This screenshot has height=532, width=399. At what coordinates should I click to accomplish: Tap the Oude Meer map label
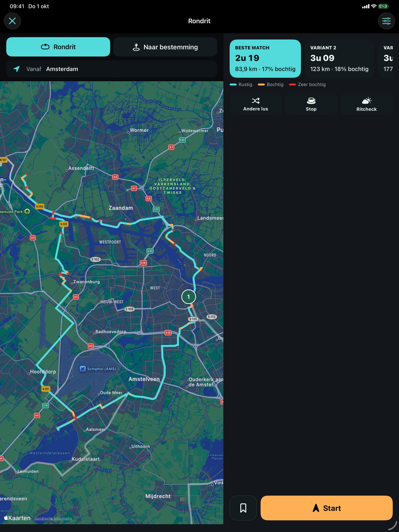(111, 393)
